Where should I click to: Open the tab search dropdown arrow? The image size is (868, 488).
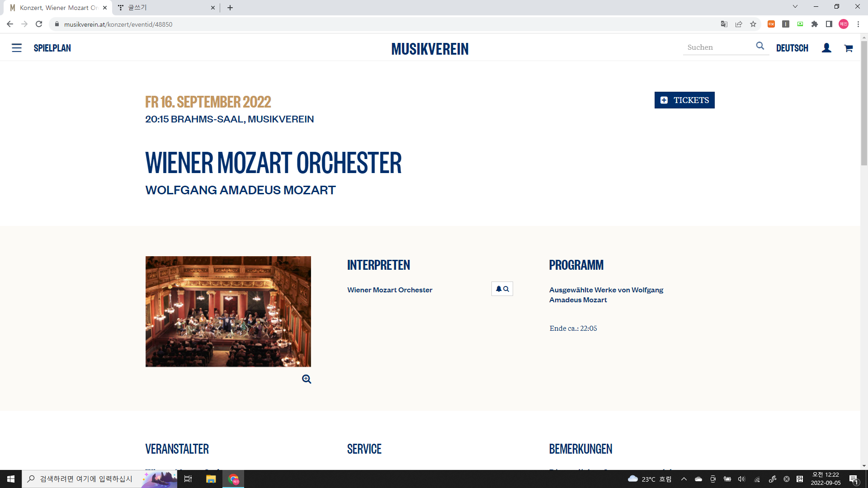click(795, 6)
